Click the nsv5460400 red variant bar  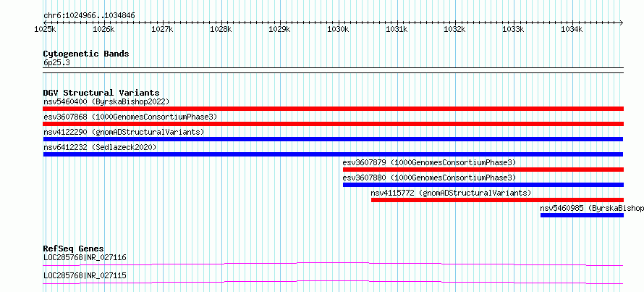click(333, 109)
